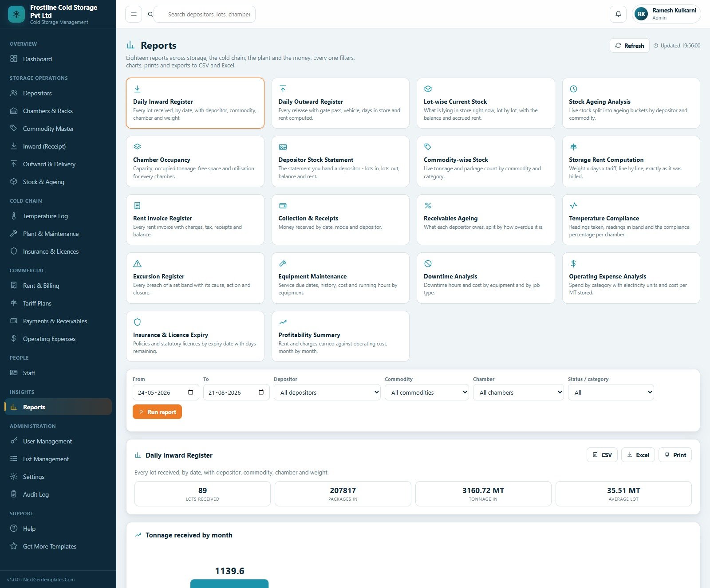Screen dimensions: 710x588
Task: Open the Depositor Stock Statement card
Action: 340,161
